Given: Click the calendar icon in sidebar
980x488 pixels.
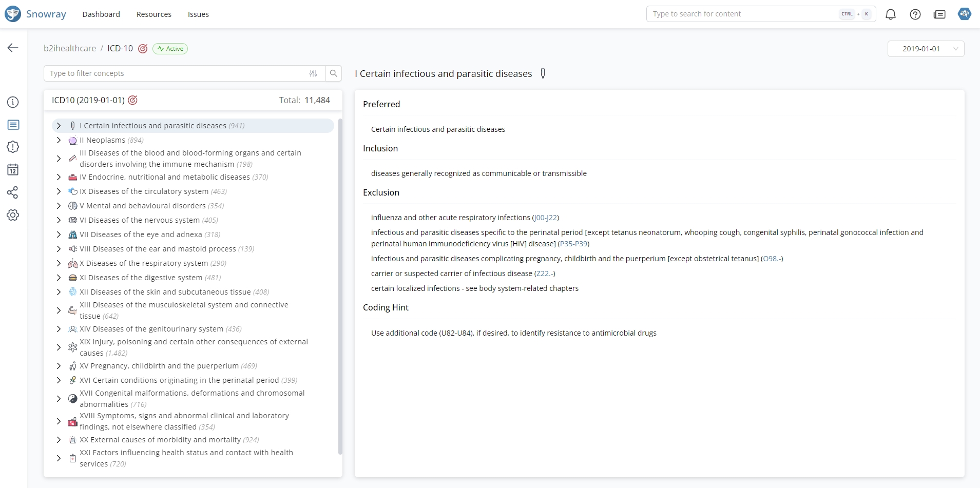Looking at the screenshot, I should point(13,170).
